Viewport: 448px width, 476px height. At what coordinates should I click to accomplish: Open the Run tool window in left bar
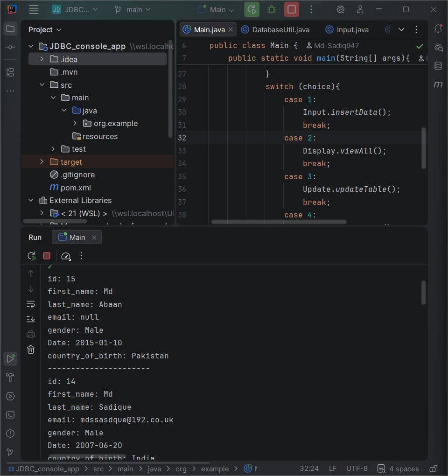(x=10, y=358)
